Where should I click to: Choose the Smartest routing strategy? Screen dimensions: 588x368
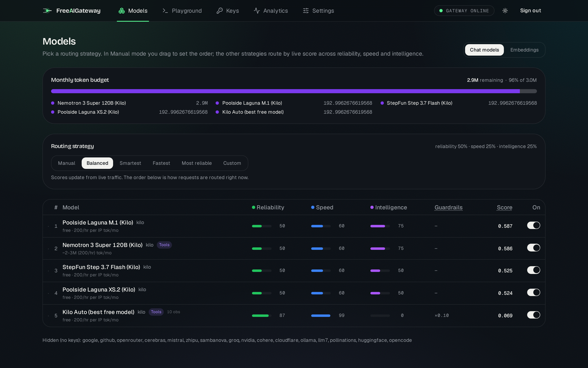click(130, 163)
